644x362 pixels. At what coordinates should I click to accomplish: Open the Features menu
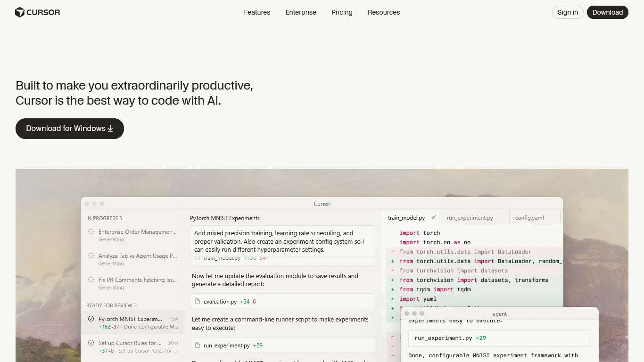tap(257, 12)
